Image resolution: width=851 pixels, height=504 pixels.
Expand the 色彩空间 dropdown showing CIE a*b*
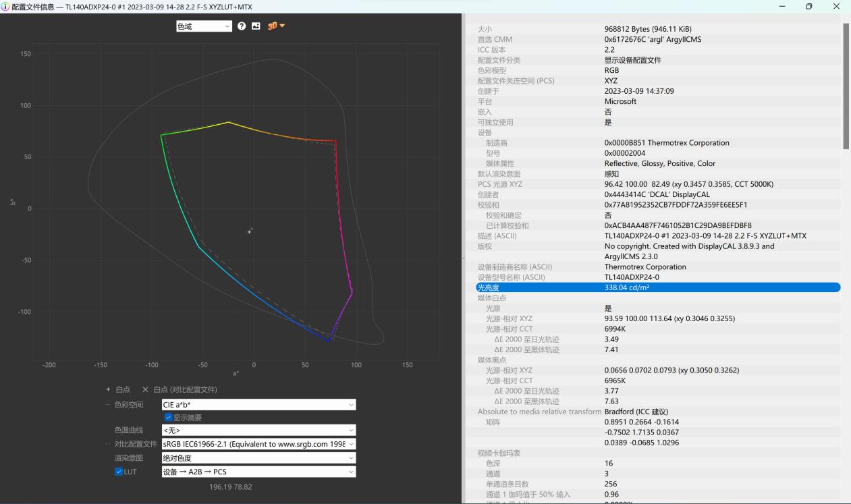tap(258, 405)
